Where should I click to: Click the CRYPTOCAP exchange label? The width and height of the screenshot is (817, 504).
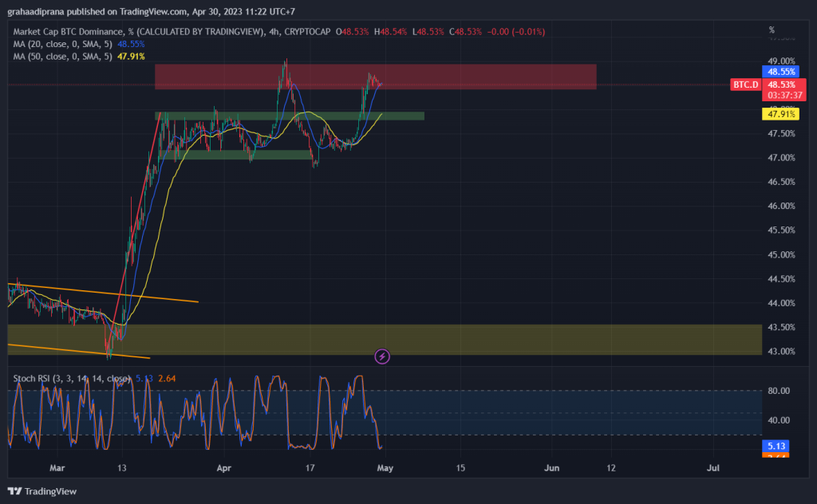coord(307,32)
